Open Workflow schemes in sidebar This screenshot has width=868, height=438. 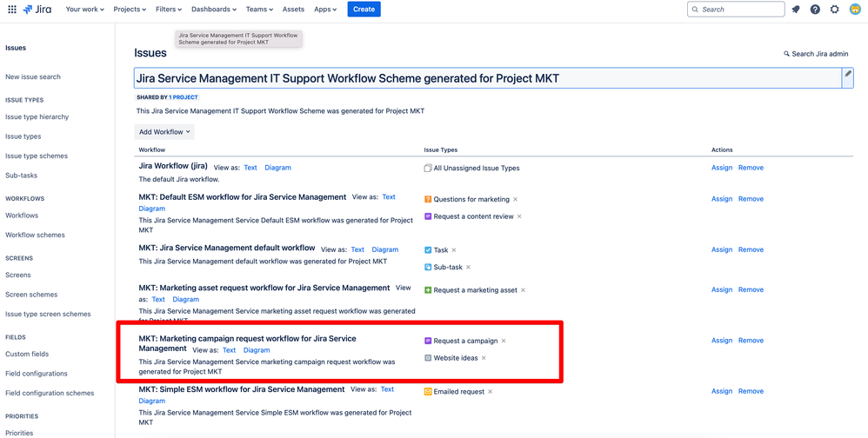pos(35,235)
